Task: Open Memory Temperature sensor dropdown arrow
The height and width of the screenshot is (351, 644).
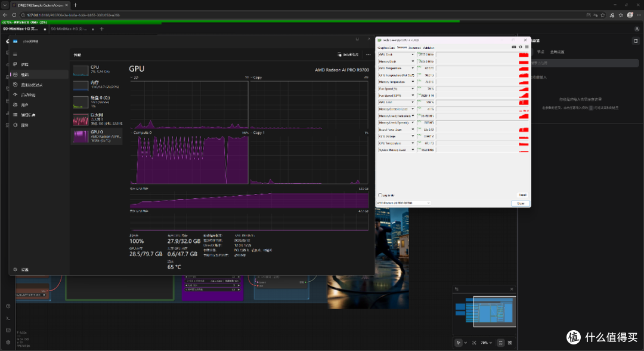Action: [413, 82]
